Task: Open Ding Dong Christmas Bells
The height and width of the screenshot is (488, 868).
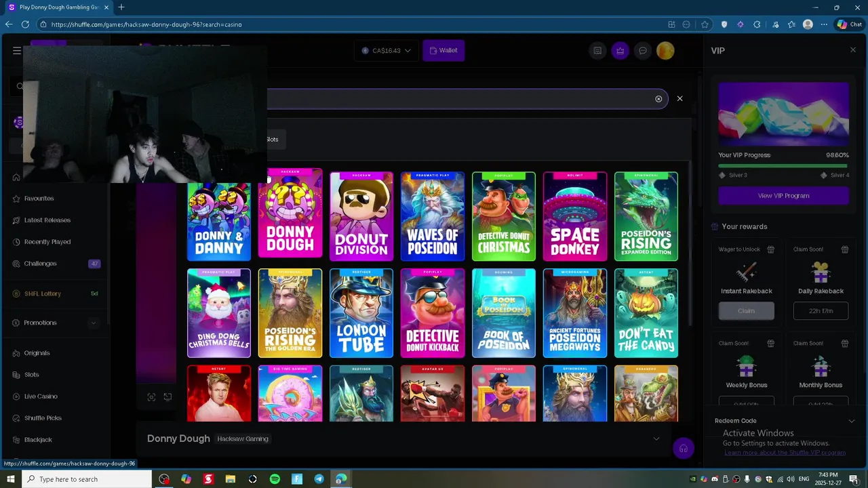Action: point(219,313)
